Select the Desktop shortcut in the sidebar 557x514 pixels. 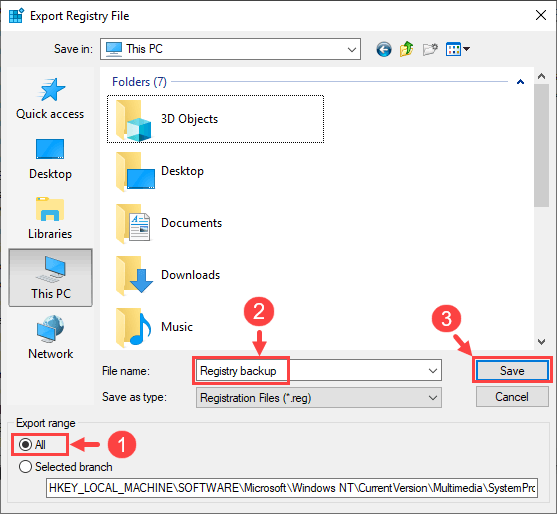[50, 159]
